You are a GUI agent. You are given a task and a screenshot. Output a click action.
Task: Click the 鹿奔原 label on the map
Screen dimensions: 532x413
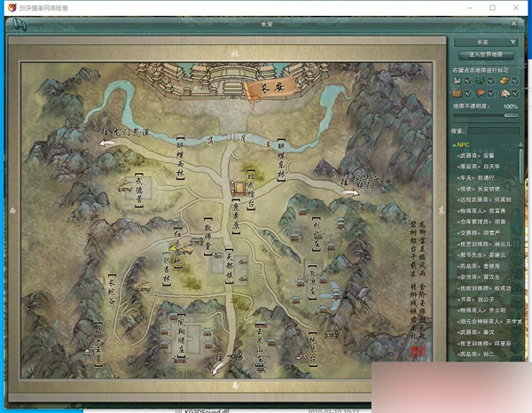click(x=236, y=216)
